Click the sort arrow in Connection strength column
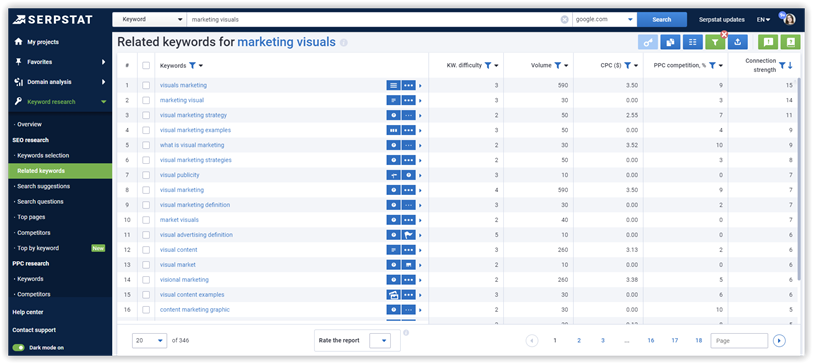This screenshot has width=813, height=364. pyautogui.click(x=790, y=66)
